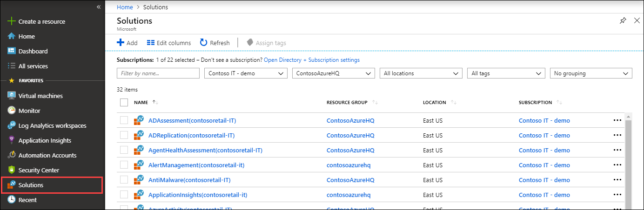This screenshot has width=644, height=210.
Task: Open the AgentHealthAssessment(contosoretail-IT) solution link
Action: tap(205, 150)
